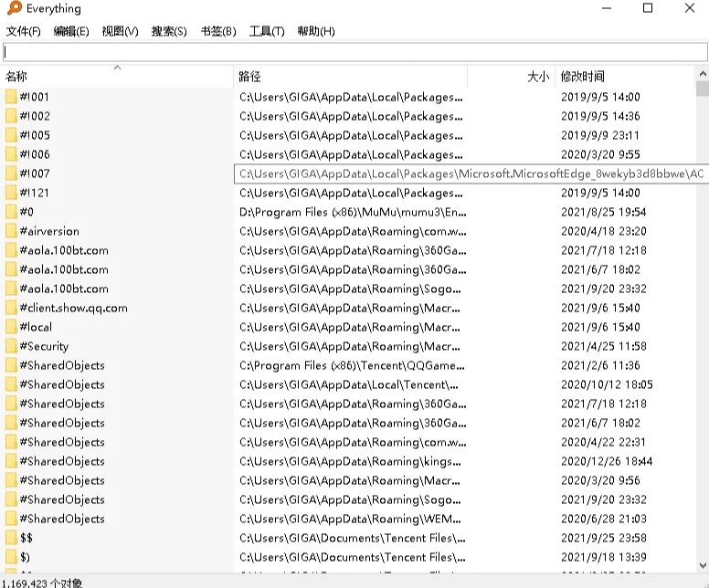709x588 pixels.
Task: Select the #!005 name text
Action: pyautogui.click(x=35, y=135)
